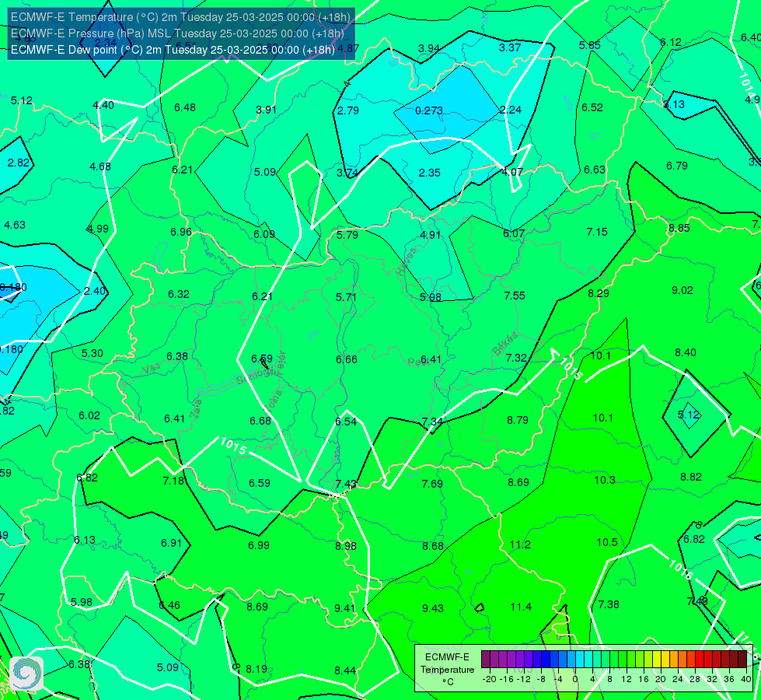
Task: Click the 3.37 temperature value
Action: pyautogui.click(x=510, y=47)
